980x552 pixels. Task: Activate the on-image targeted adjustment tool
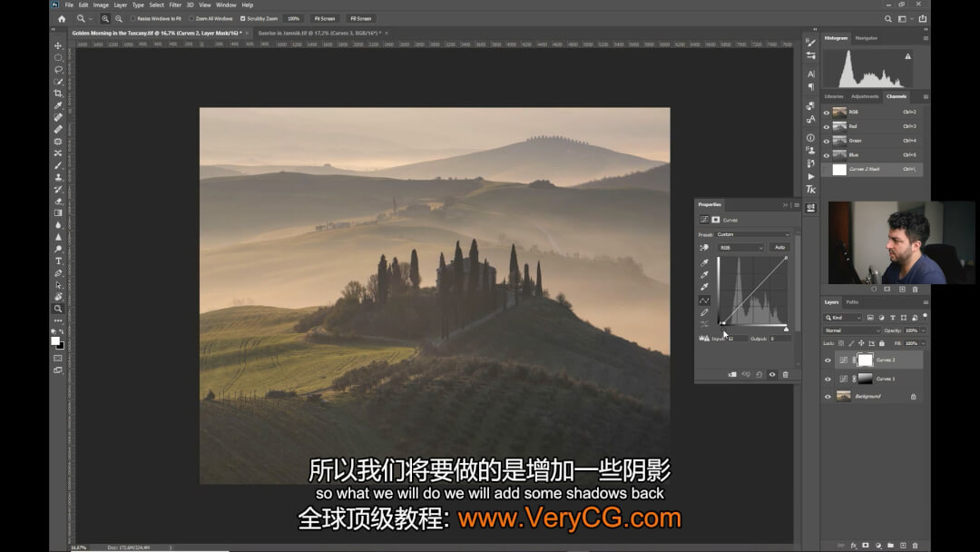point(704,248)
